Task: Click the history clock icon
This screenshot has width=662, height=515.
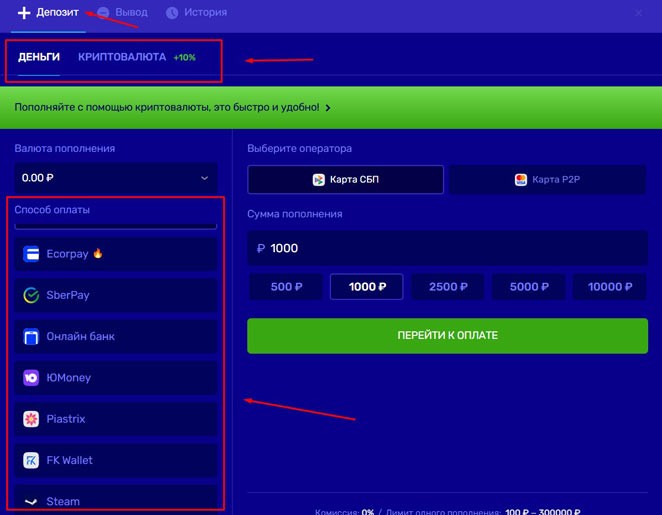Action: point(172,13)
